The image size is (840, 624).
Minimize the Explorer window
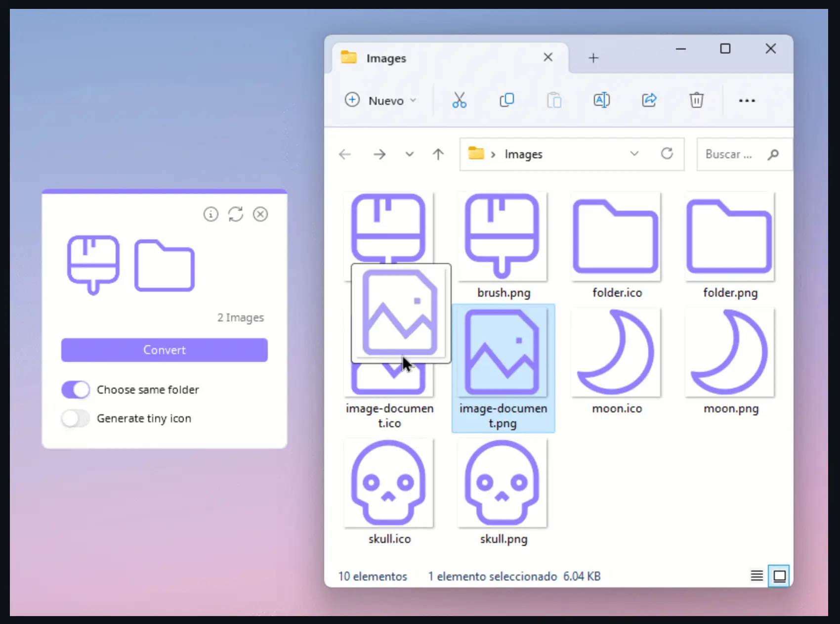pos(681,49)
